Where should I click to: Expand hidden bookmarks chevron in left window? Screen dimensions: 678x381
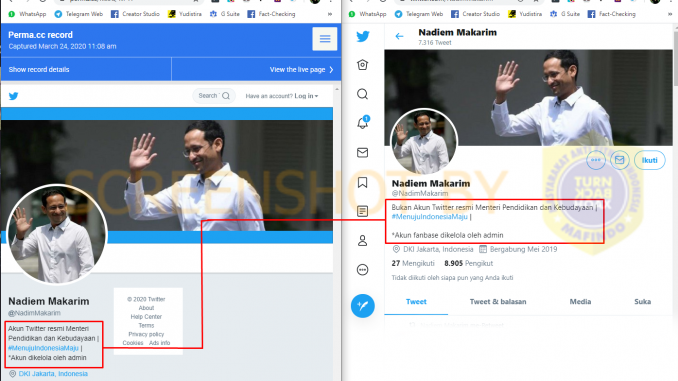[x=330, y=14]
